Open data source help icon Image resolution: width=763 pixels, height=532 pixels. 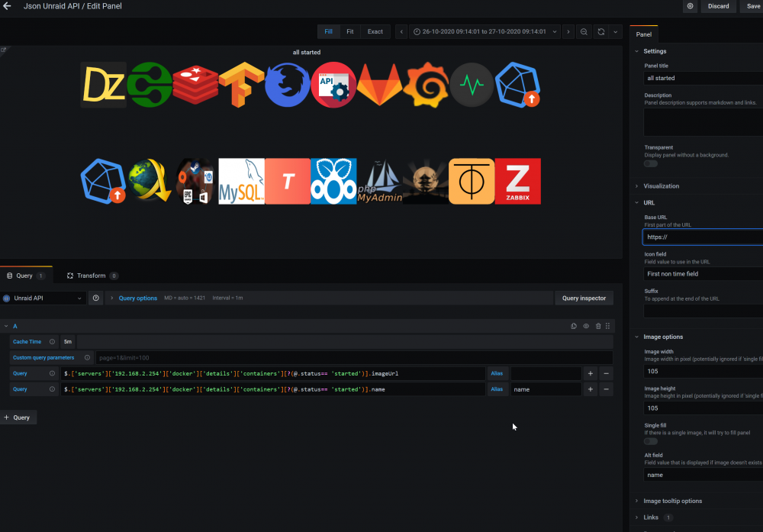(96, 298)
